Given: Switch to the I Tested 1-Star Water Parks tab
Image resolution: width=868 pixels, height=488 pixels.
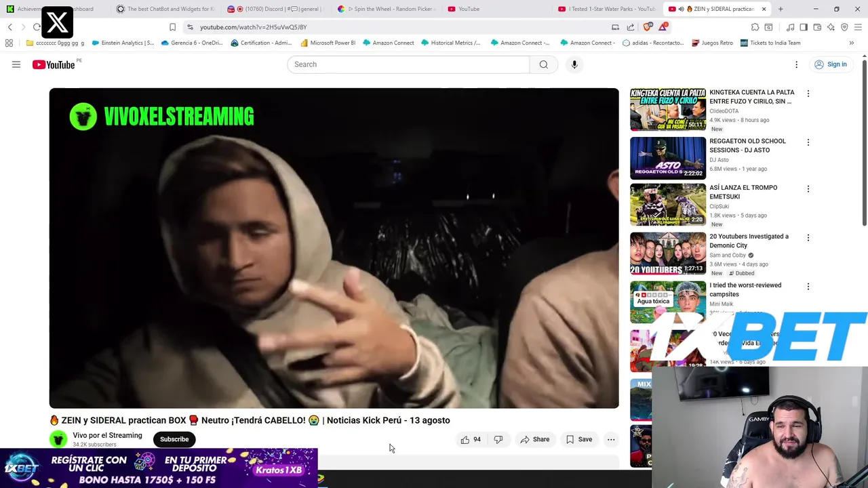Looking at the screenshot, I should (x=607, y=9).
